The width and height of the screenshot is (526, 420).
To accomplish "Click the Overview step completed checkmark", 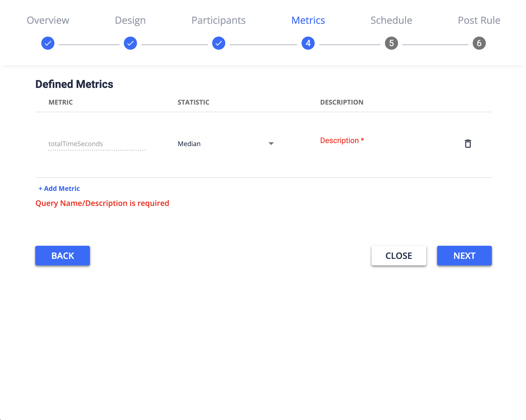I will pyautogui.click(x=48, y=43).
